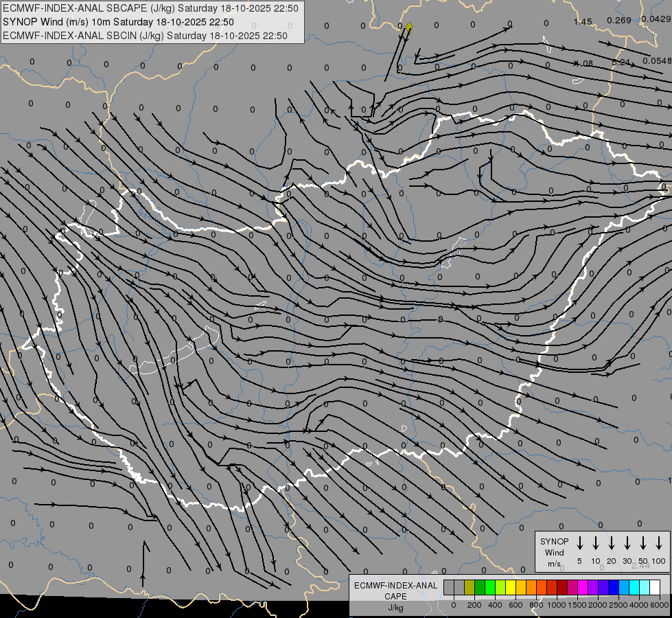Click the SBCAPE title line in the header
Image resolution: width=672 pixels, height=618 pixels.
(150, 8)
